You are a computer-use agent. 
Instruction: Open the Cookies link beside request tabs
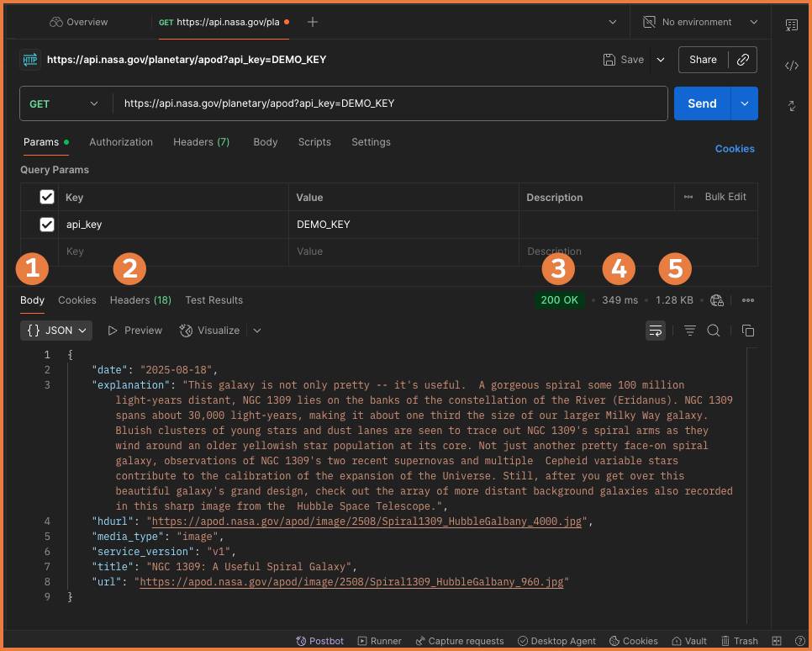(735, 149)
